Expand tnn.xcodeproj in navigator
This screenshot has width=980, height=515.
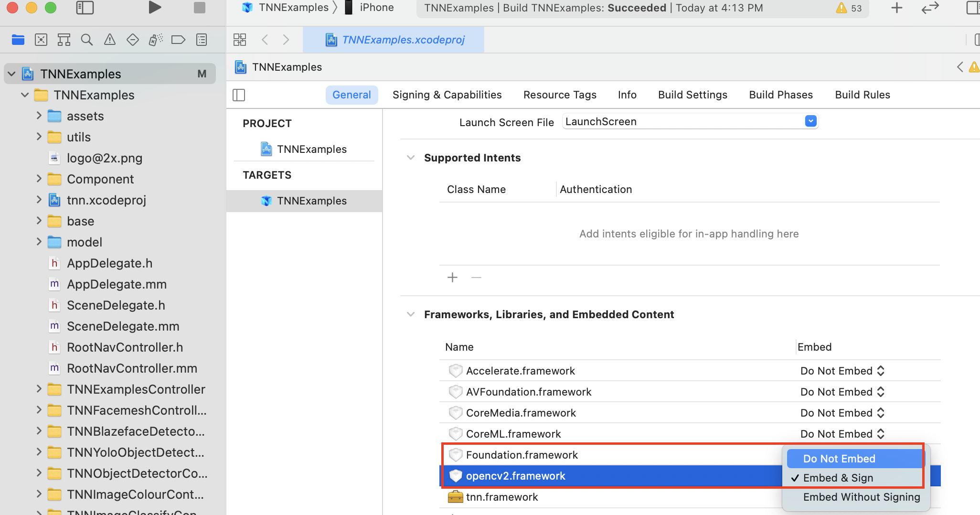click(39, 200)
